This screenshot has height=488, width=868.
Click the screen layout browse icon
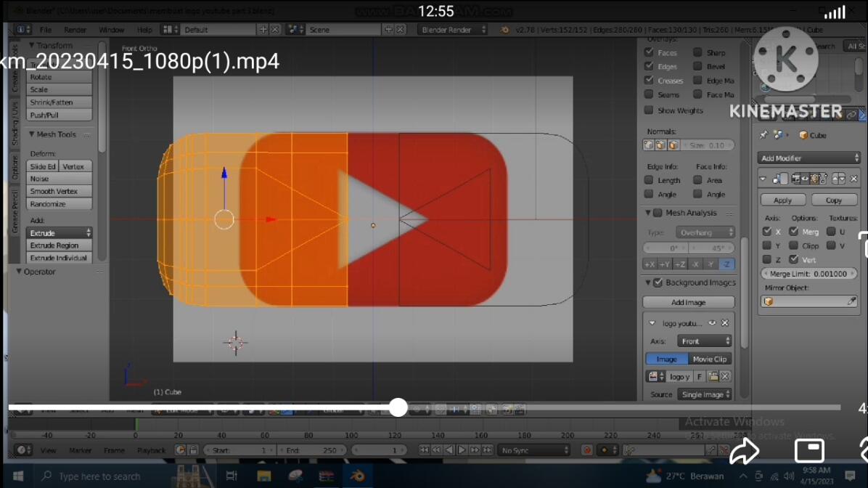pos(169,29)
